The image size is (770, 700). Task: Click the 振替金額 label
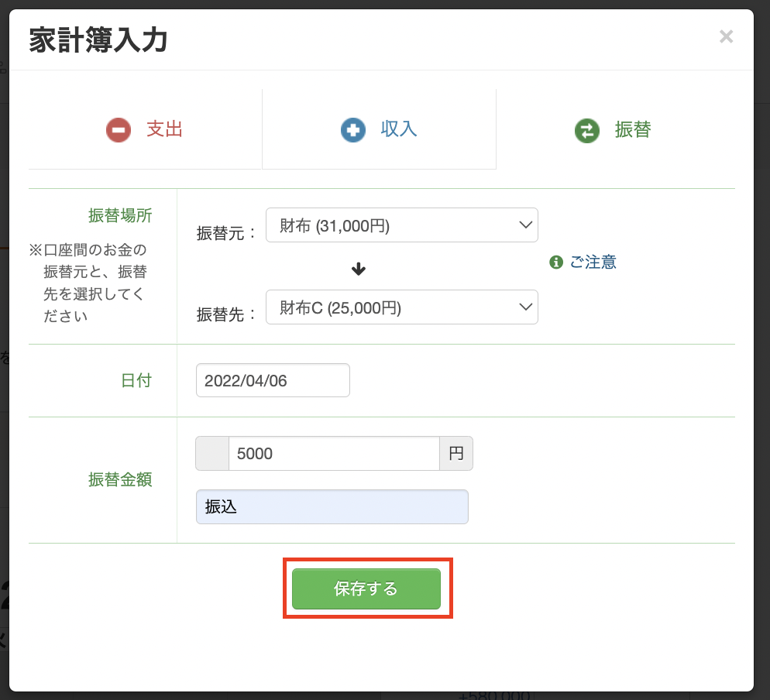[120, 479]
